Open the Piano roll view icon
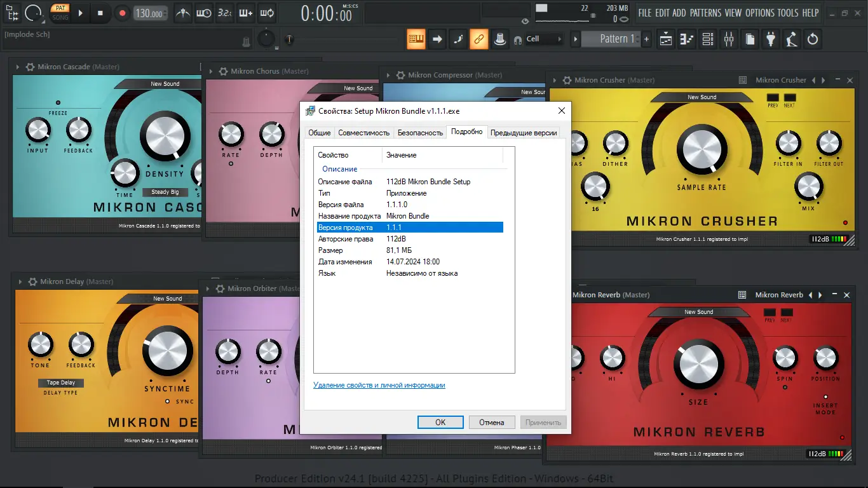 pyautogui.click(x=687, y=39)
